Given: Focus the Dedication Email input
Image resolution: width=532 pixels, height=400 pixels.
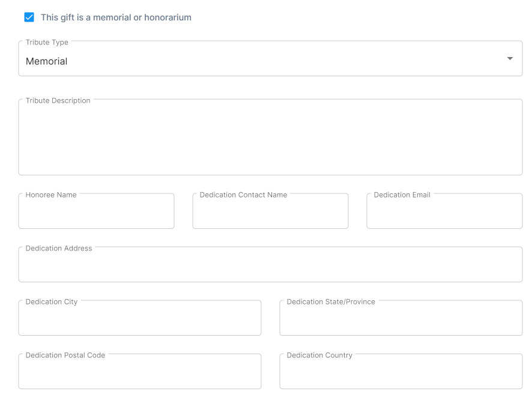Looking at the screenshot, I should coord(444,213).
